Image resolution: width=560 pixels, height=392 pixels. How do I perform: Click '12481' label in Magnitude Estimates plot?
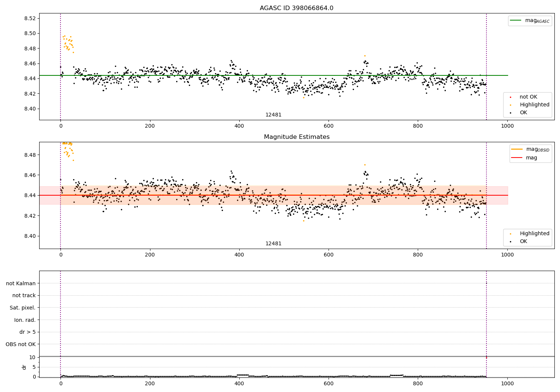coord(273,244)
